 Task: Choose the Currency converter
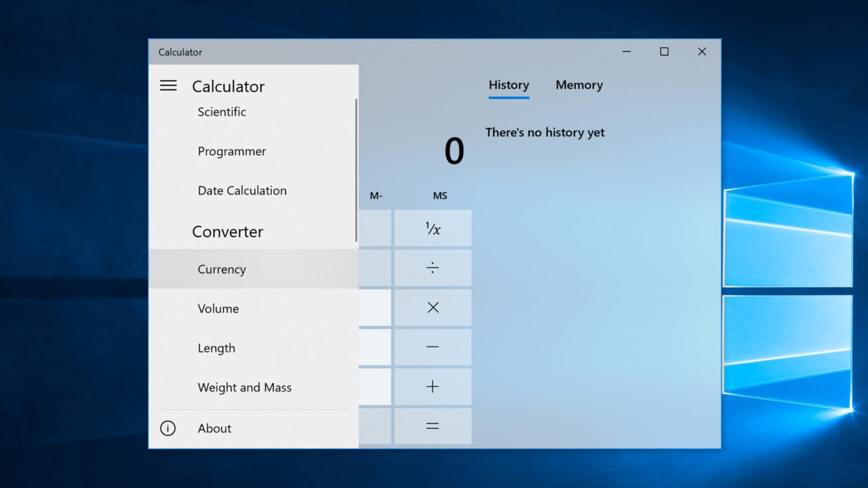pos(254,269)
